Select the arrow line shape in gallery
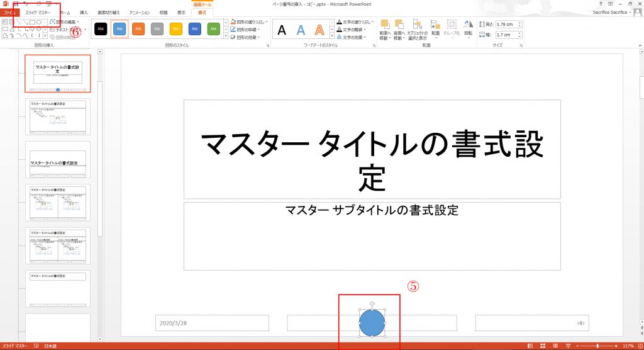Image resolution: width=644 pixels, height=350 pixels. [25, 22]
